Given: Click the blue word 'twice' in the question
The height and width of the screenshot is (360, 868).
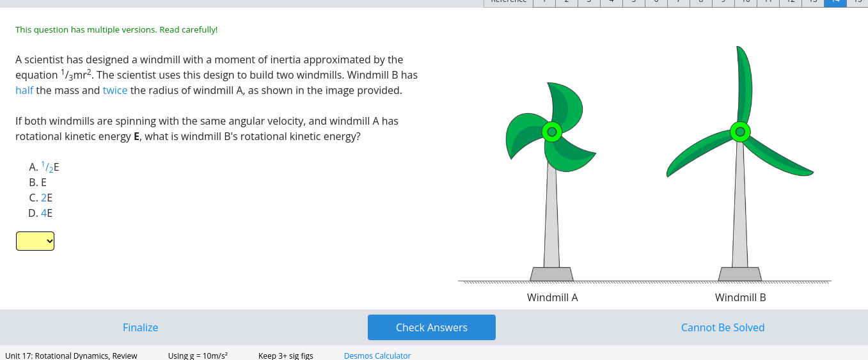Looking at the screenshot, I should [x=115, y=90].
